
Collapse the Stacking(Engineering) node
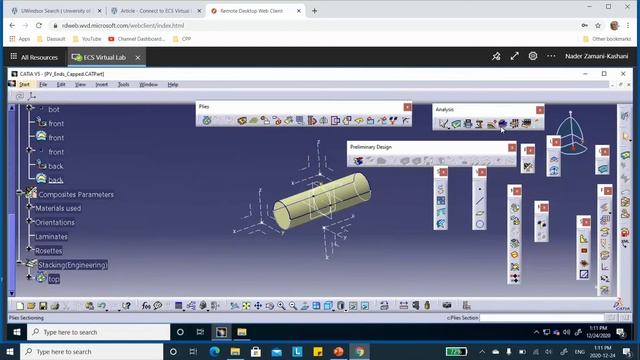[x=19, y=262]
